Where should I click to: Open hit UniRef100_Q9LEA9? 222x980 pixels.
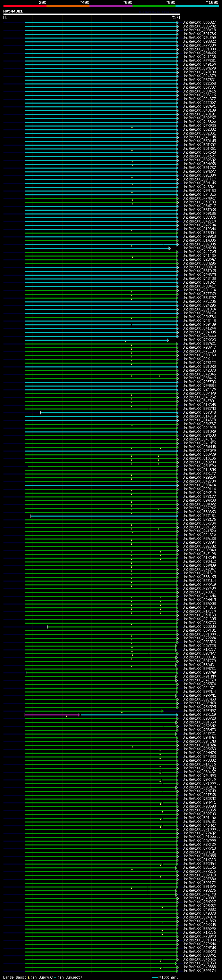[199, 38]
